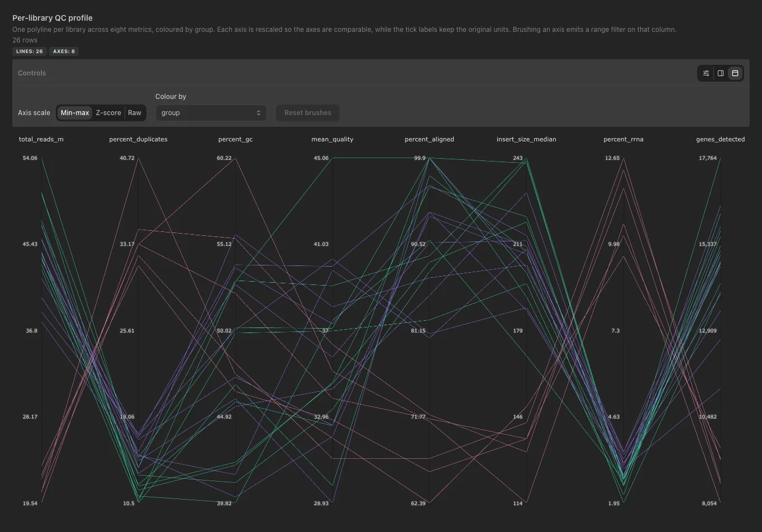Click the 39.82 tick on percent_gc
The height and width of the screenshot is (532, 762).
[x=224, y=503]
